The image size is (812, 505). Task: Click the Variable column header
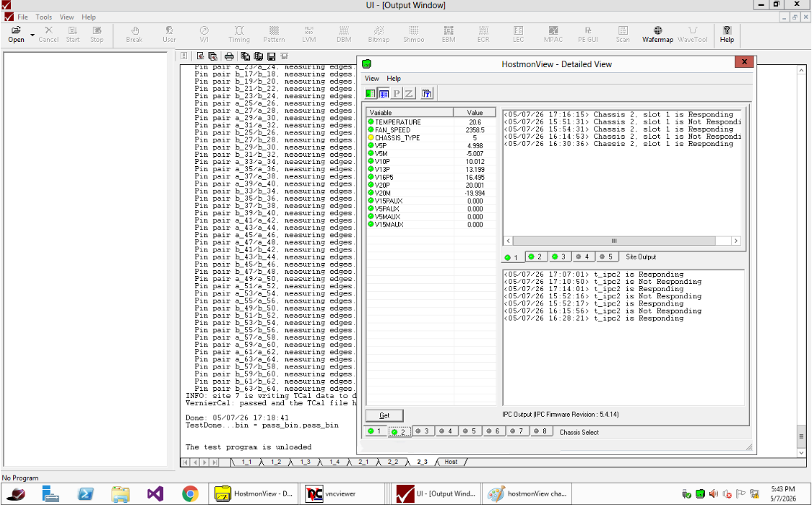410,113
